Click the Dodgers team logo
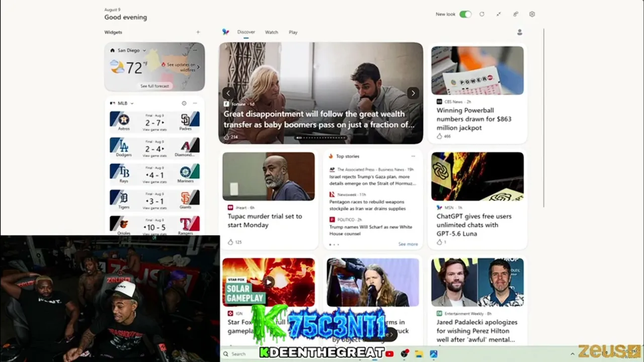 click(124, 146)
